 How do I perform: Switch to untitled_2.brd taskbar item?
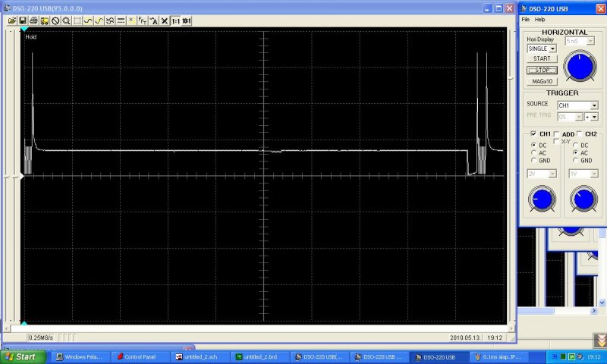(258, 356)
